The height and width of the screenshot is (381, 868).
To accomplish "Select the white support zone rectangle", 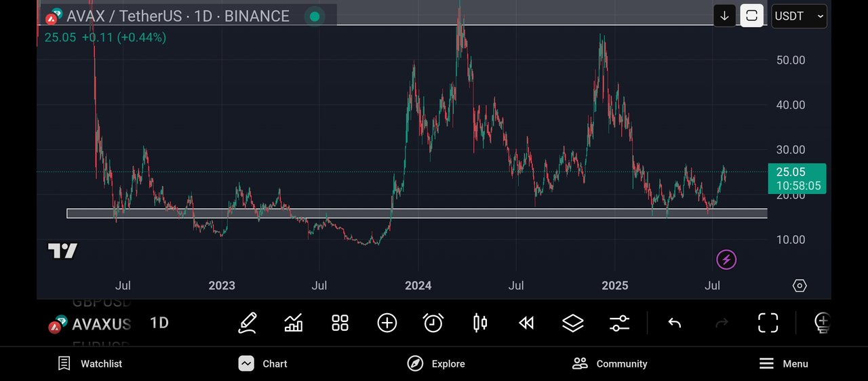I will pos(417,214).
